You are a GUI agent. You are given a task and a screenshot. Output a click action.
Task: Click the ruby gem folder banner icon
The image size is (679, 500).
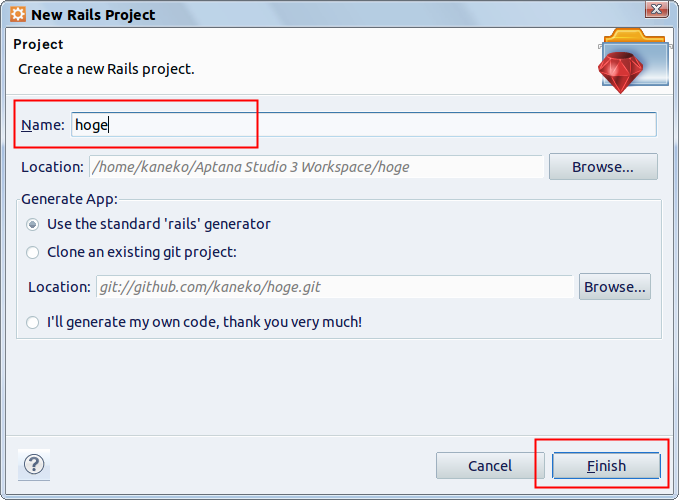pyautogui.click(x=634, y=61)
